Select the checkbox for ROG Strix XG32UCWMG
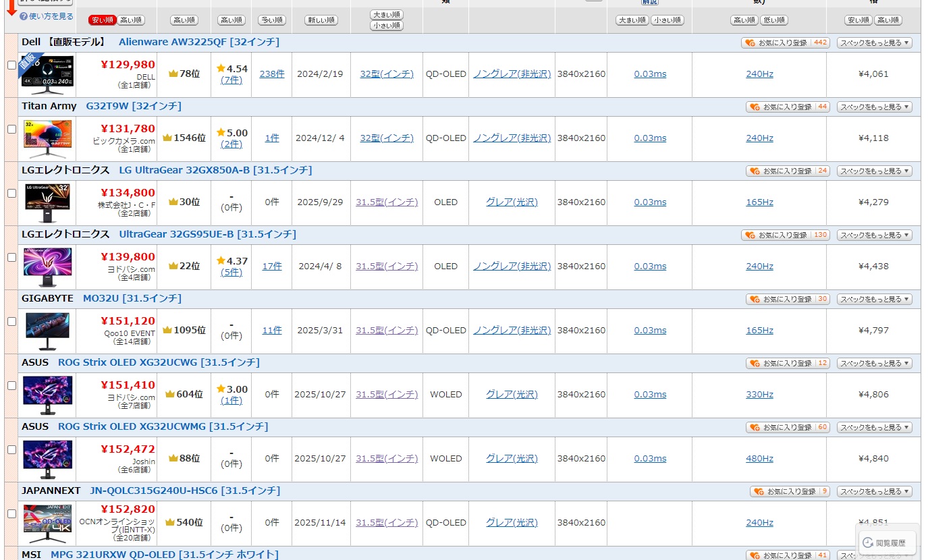 point(11,449)
